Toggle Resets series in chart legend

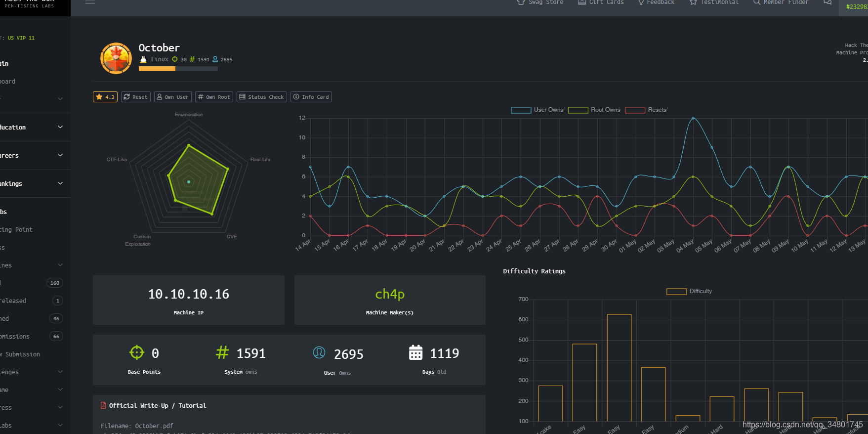point(646,110)
